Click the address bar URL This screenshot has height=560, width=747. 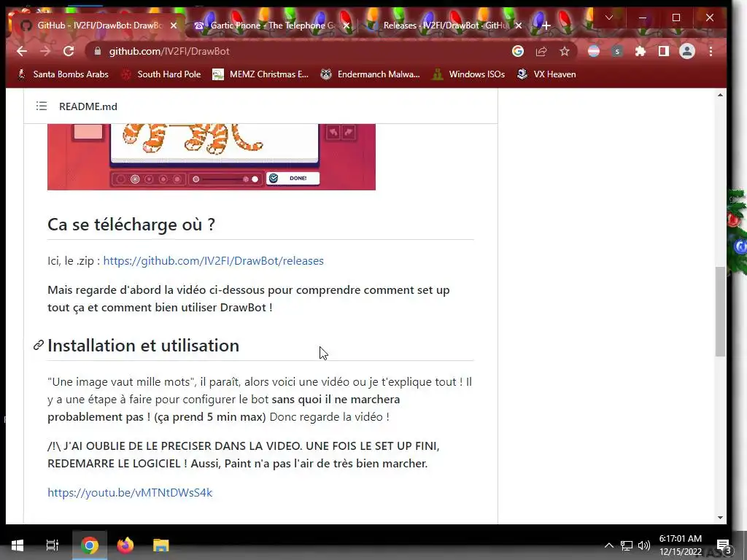tap(169, 52)
